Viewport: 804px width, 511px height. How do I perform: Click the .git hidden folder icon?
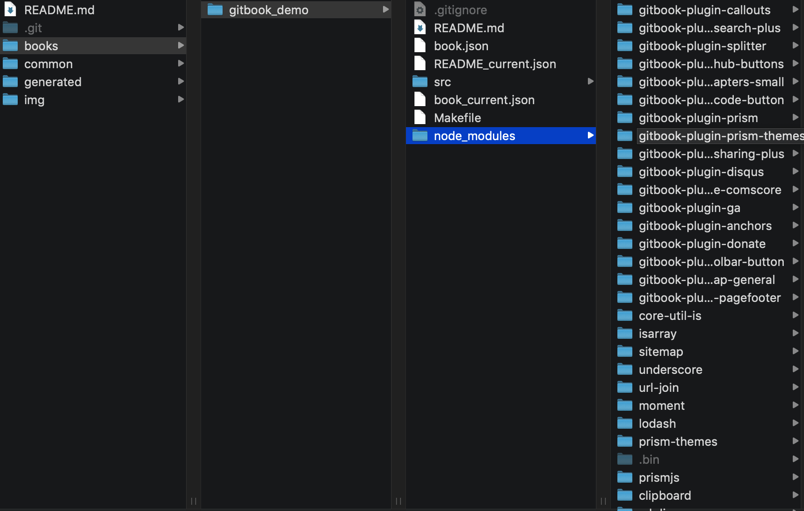[x=10, y=28]
